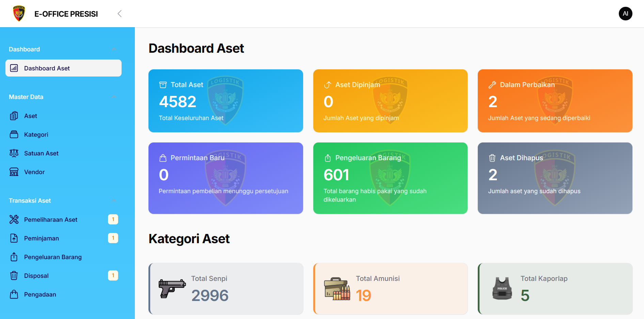Click the Pengadaan shopping bag icon
Viewport: 644px width, 319px height.
pos(14,295)
